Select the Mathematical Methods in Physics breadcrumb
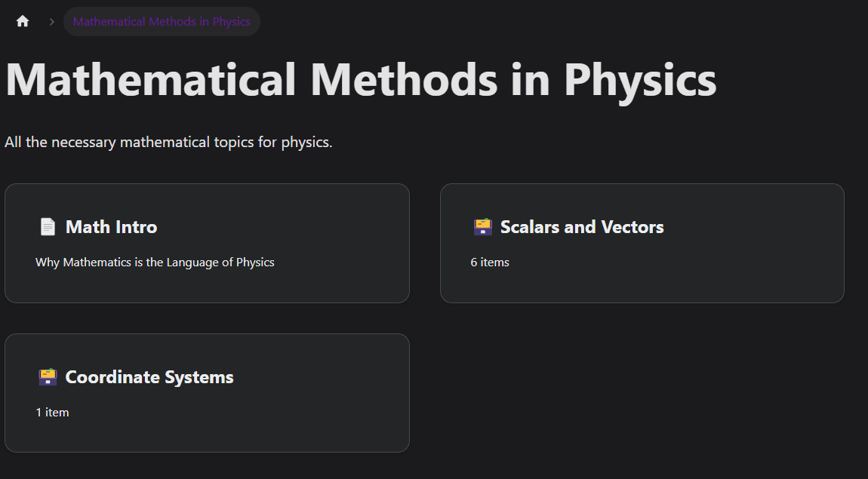868x479 pixels. click(162, 22)
